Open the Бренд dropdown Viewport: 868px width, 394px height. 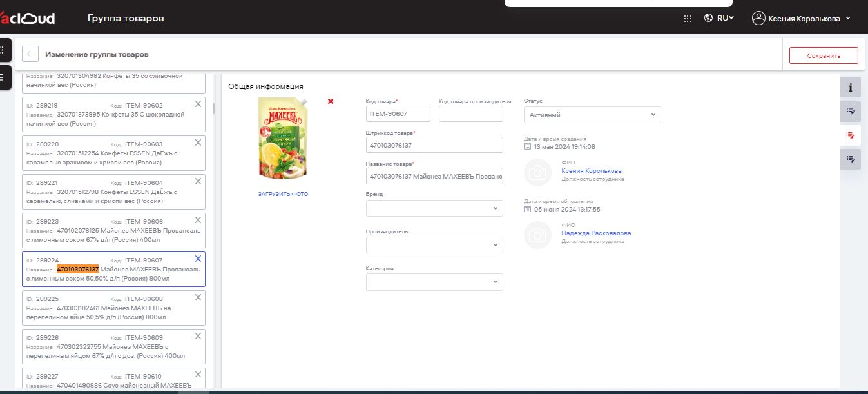(434, 208)
